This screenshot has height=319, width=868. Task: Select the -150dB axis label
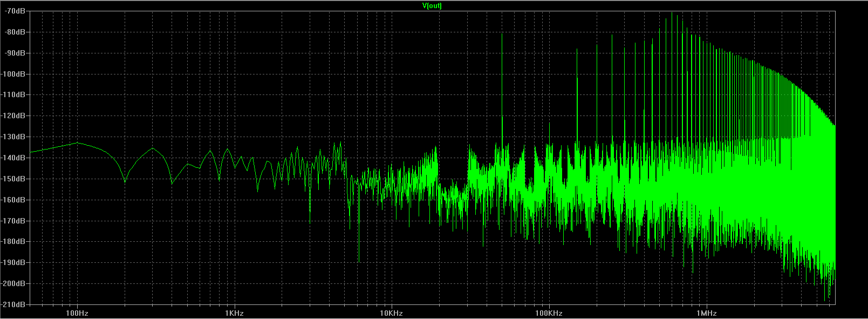13,179
